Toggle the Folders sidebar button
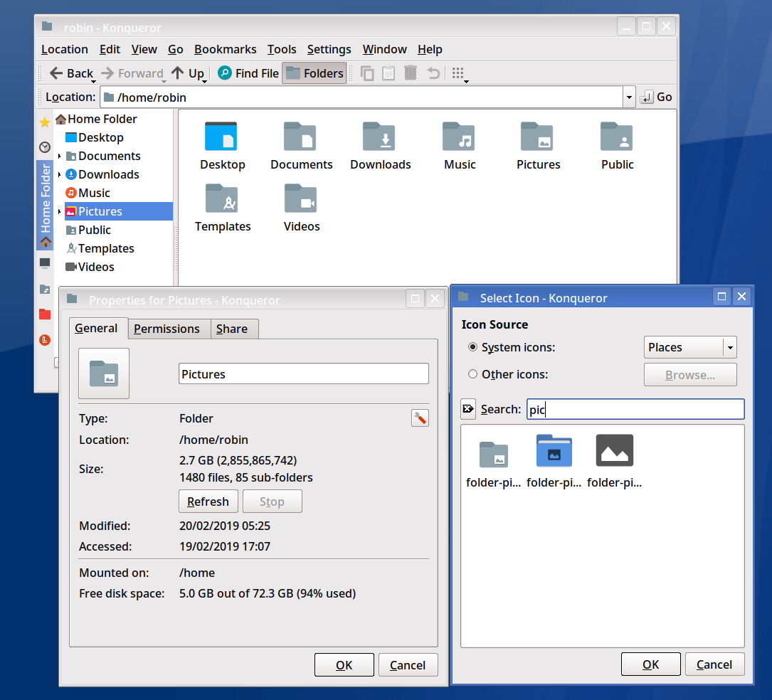 (x=314, y=73)
